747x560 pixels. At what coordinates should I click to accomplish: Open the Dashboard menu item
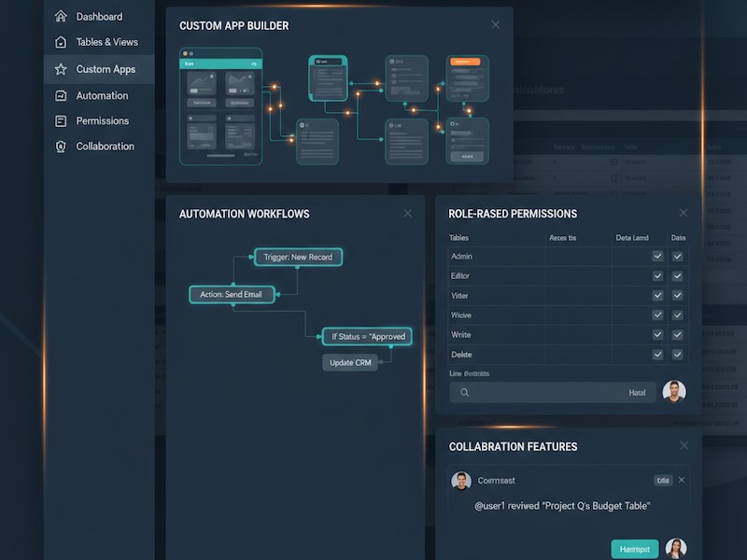[x=99, y=17]
